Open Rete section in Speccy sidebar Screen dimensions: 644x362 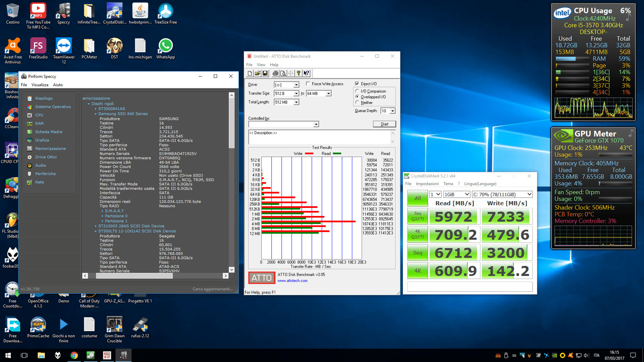coord(39,182)
